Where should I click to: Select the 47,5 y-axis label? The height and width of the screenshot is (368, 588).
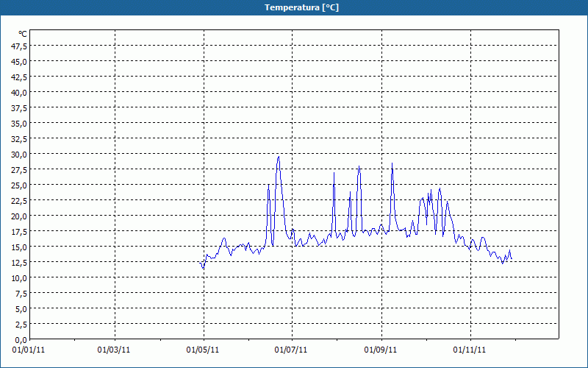(x=19, y=46)
